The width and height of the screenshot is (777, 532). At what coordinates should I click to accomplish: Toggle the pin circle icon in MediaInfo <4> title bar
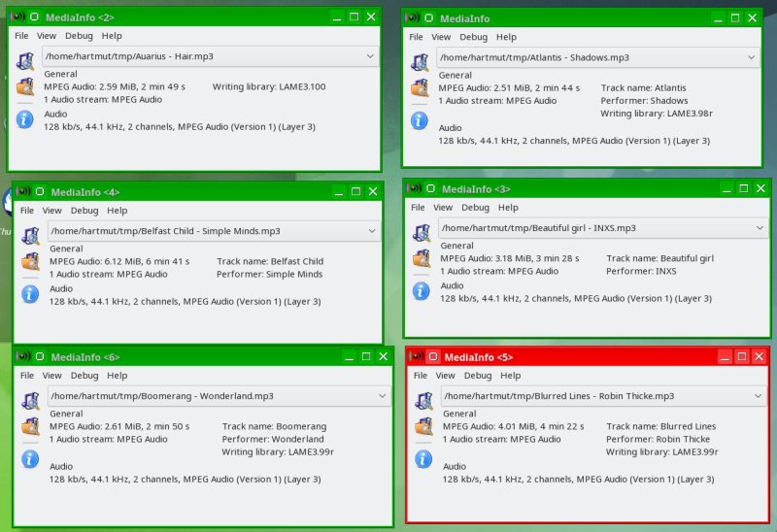pyautogui.click(x=40, y=191)
